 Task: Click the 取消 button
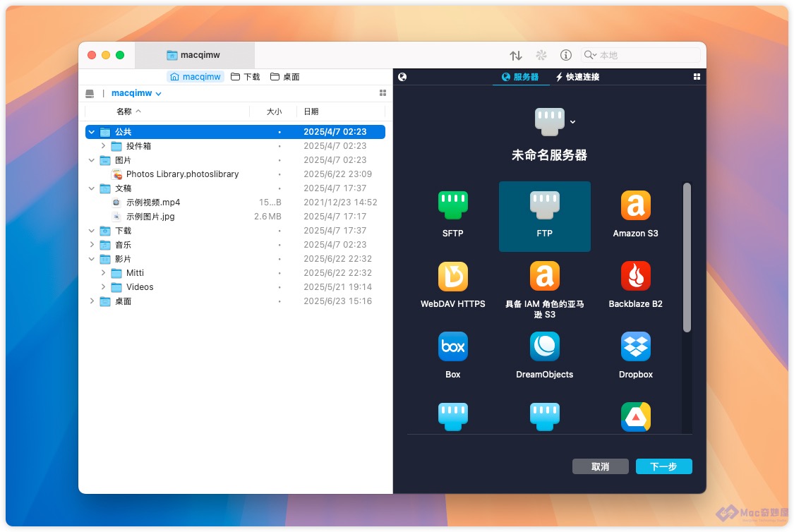[600, 466]
